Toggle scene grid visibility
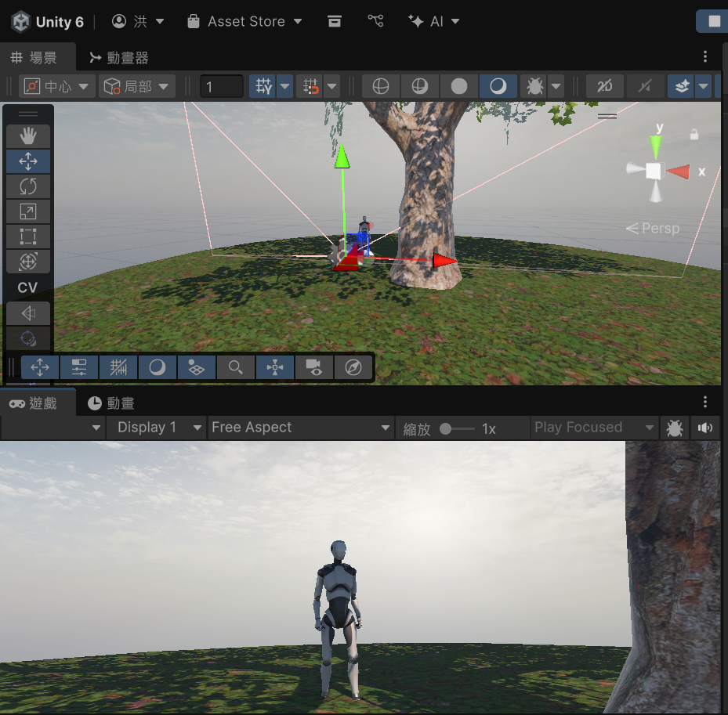 pos(263,86)
